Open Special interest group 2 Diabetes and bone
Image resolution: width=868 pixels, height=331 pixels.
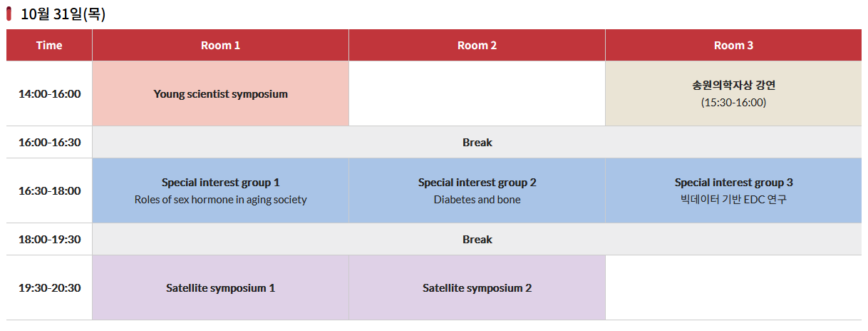(477, 190)
